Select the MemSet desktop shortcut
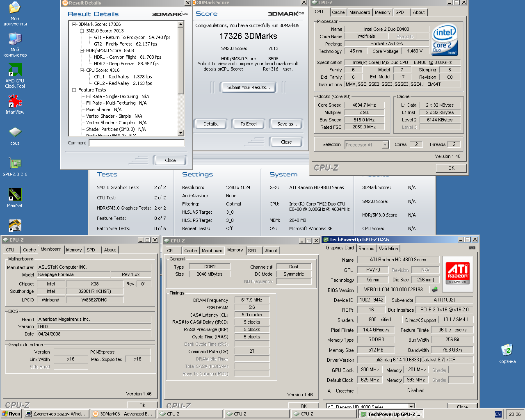Viewport: 525px width, 420px height. click(15, 198)
